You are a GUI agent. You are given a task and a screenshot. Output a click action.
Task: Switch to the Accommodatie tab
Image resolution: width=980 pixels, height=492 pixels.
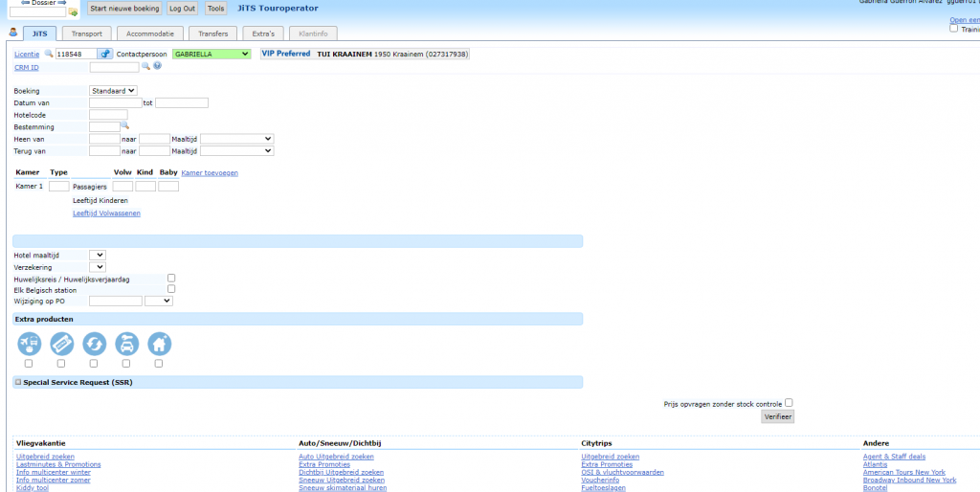[149, 34]
